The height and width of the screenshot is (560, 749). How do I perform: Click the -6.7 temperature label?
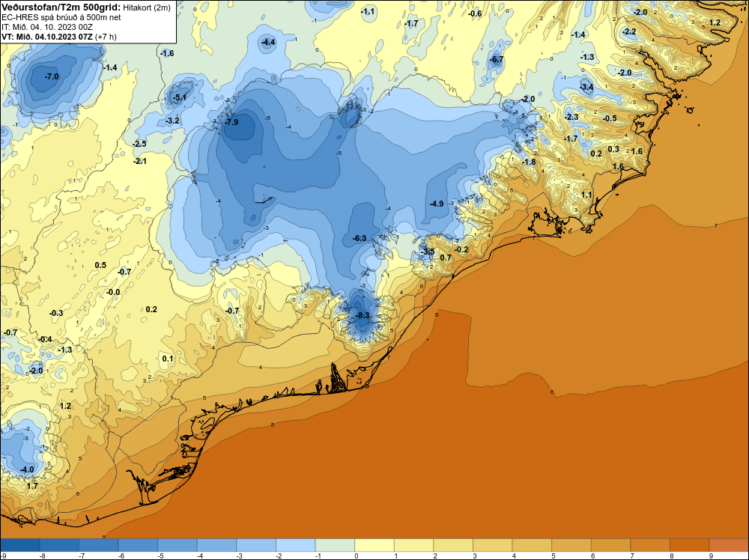pyautogui.click(x=497, y=59)
